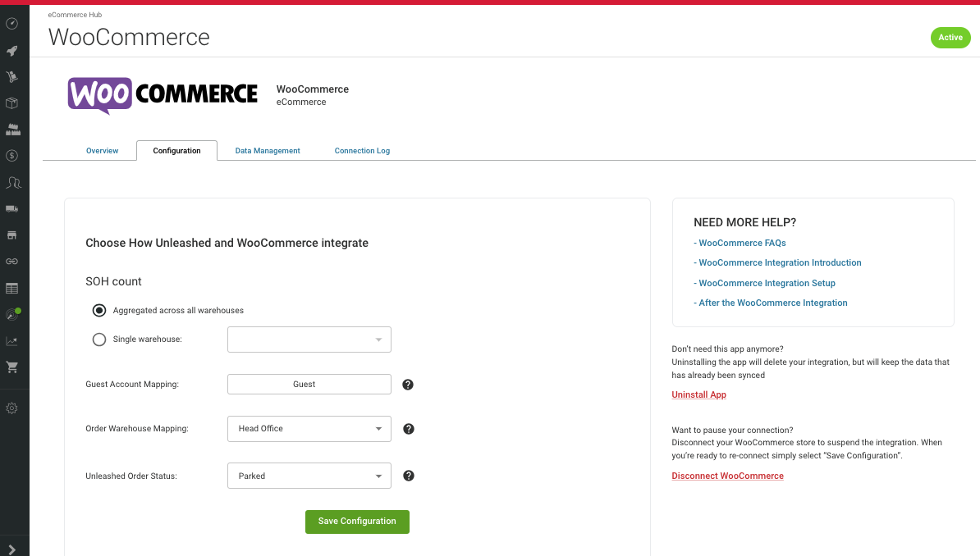This screenshot has height=556, width=980.
Task: Open the Order Warehouse Mapping dropdown
Action: tap(309, 429)
